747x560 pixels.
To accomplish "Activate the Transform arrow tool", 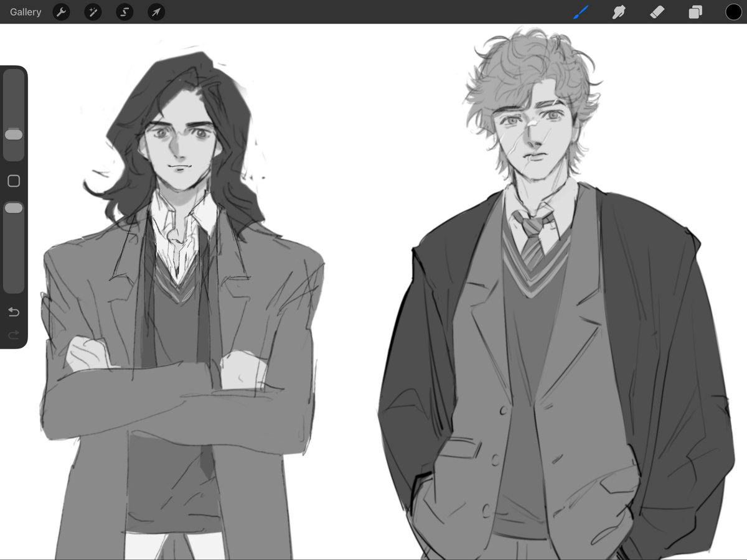I will [156, 12].
